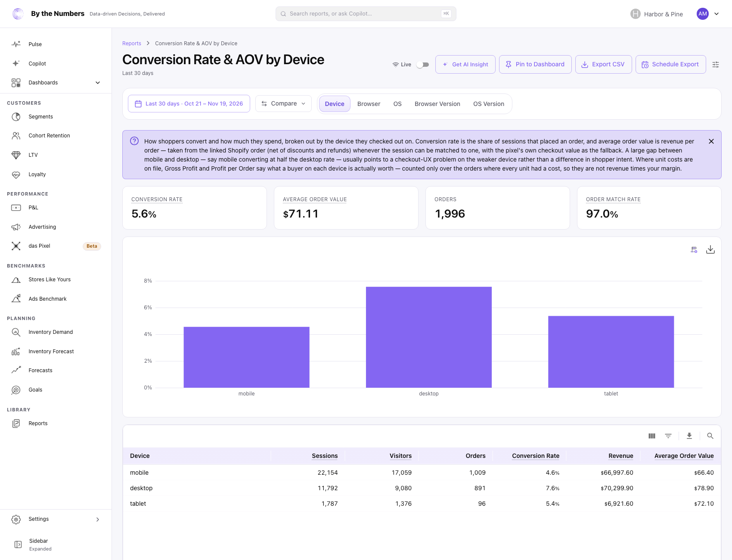Click the LTV diamond icon
The width and height of the screenshot is (732, 560).
16,155
